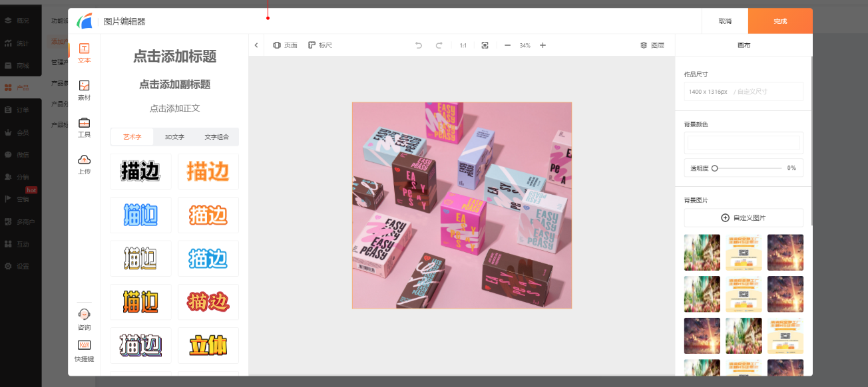Open 订单 in the background sidebar
Viewport: 868px width, 387px height.
17,110
